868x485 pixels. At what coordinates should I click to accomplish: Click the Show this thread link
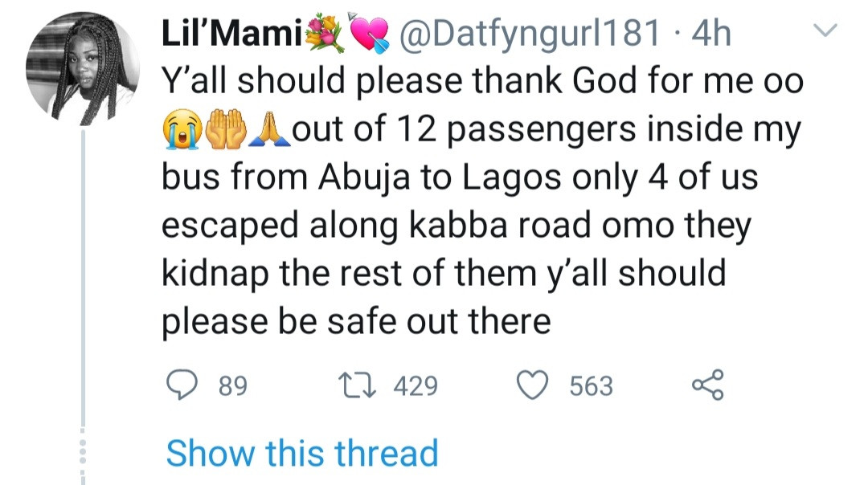pyautogui.click(x=301, y=452)
